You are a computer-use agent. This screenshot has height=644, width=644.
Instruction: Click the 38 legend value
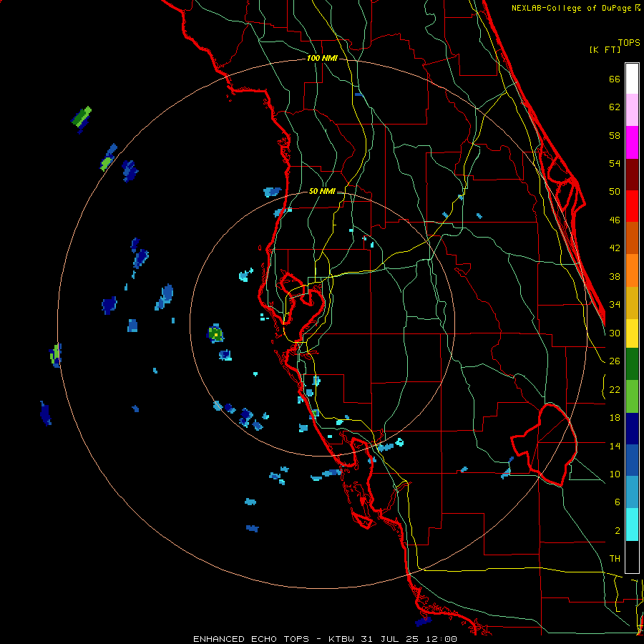[x=615, y=276]
